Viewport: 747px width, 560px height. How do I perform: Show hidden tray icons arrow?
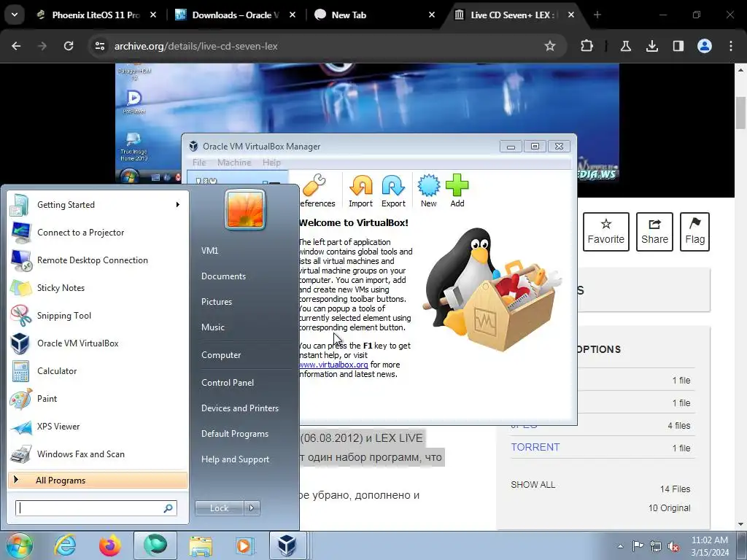point(620,546)
